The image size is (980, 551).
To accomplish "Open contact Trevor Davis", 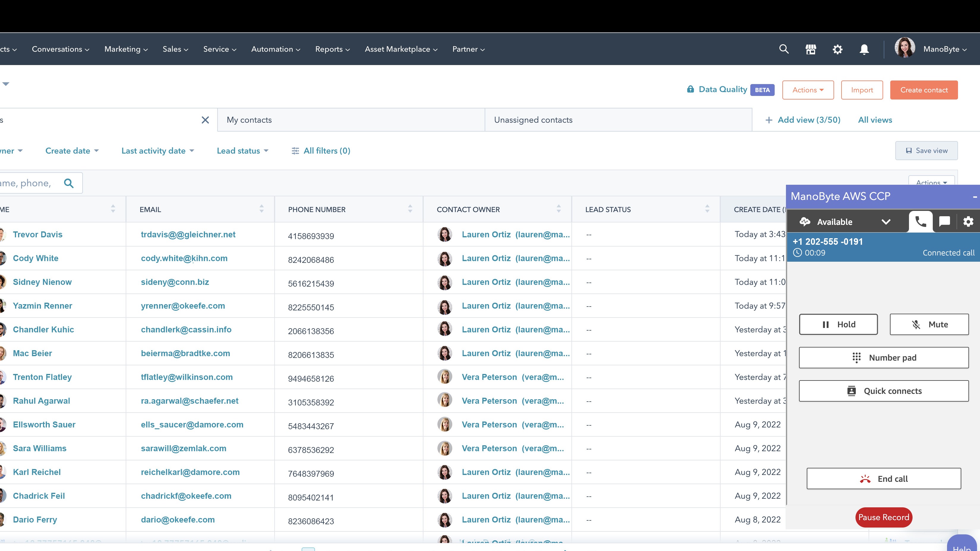I will 38,234.
